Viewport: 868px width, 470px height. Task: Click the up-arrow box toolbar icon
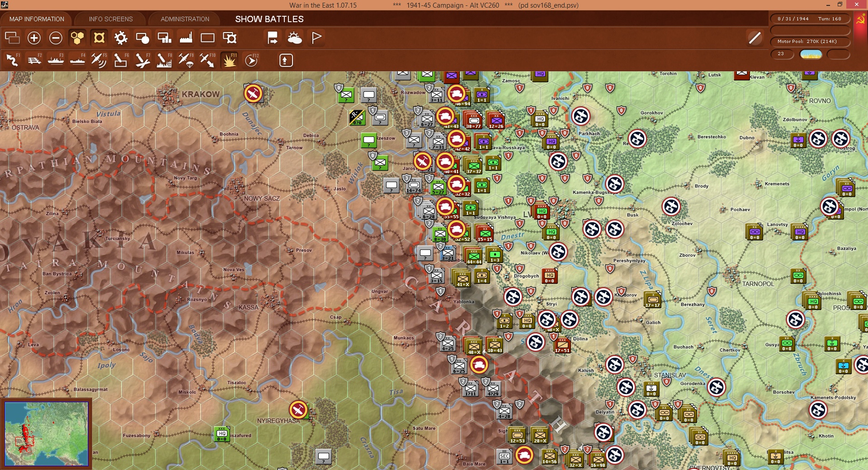tap(286, 60)
